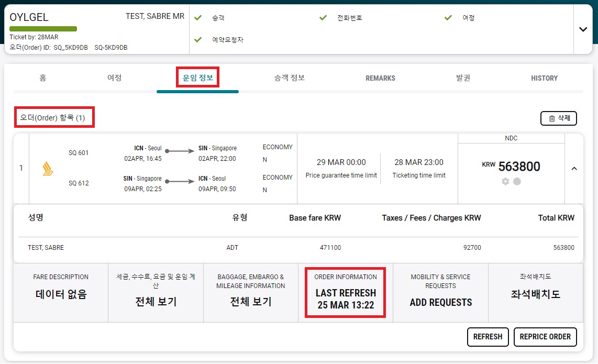Click order ID SQ_5KD9DB
598x364 pixels.
[x=71, y=47]
